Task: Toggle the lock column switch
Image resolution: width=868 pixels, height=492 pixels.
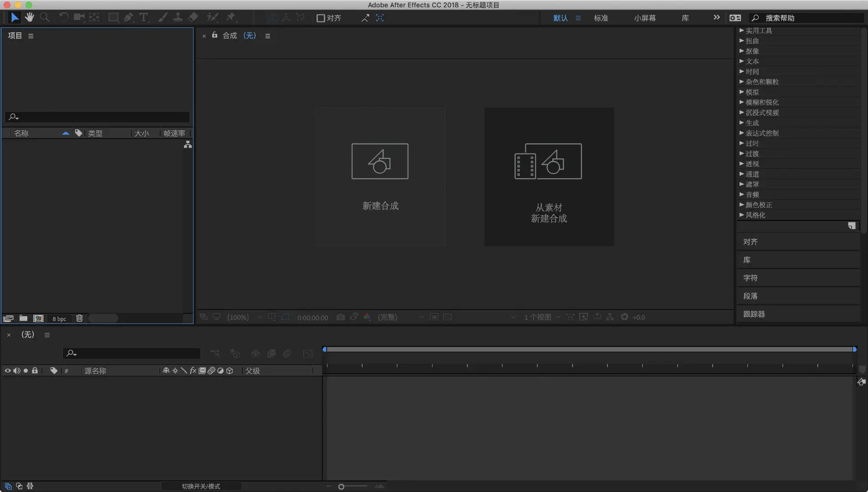Action: click(35, 371)
